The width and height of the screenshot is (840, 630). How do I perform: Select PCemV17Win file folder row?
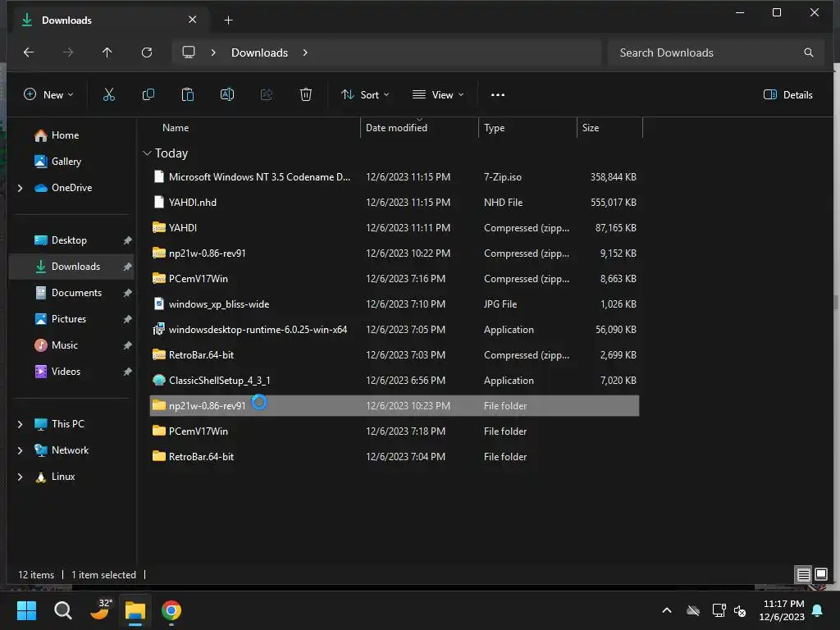coord(395,431)
